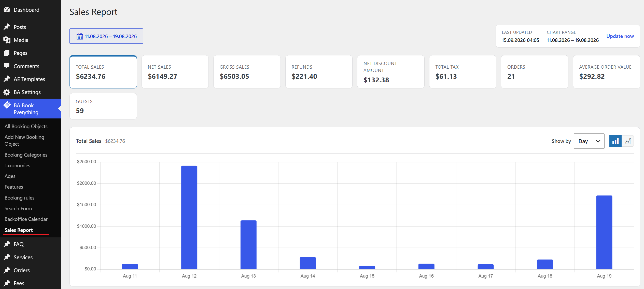Click the Posts pin icon
The width and height of the screenshot is (644, 289).
click(x=7, y=27)
